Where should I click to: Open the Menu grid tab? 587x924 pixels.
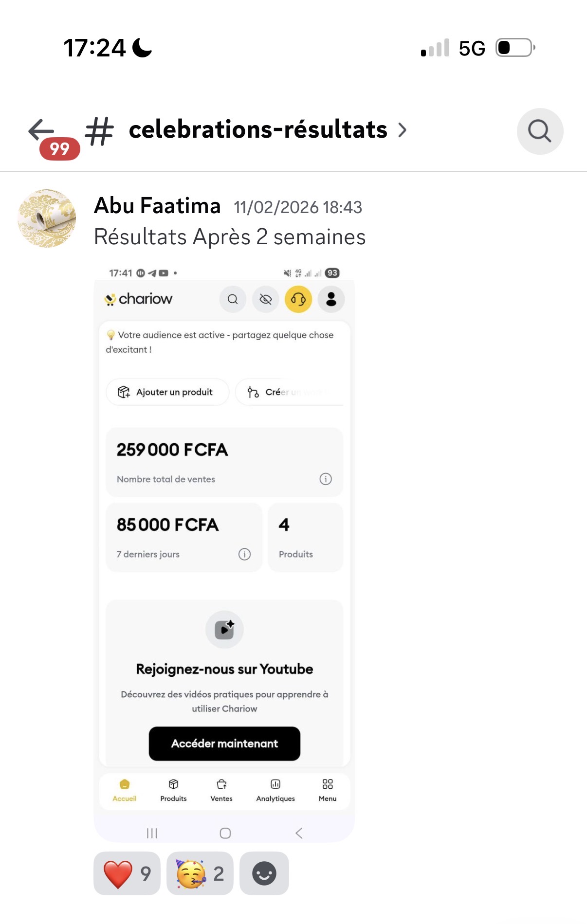point(328,790)
